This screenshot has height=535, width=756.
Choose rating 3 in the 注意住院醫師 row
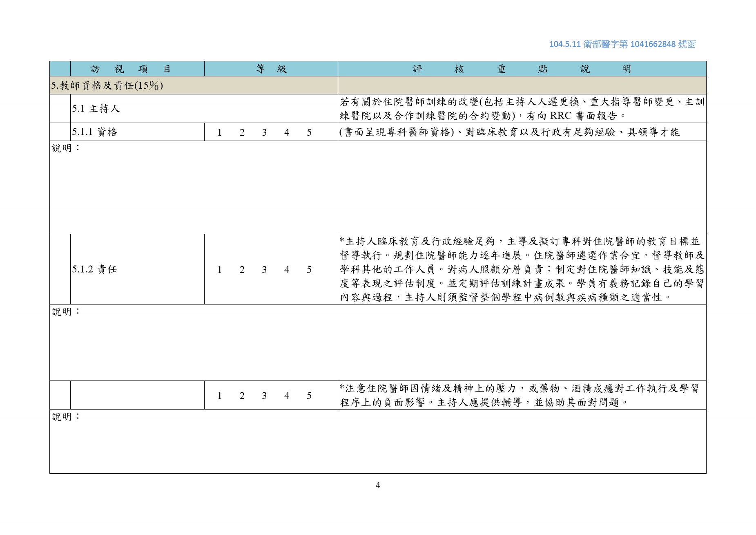coord(265,396)
